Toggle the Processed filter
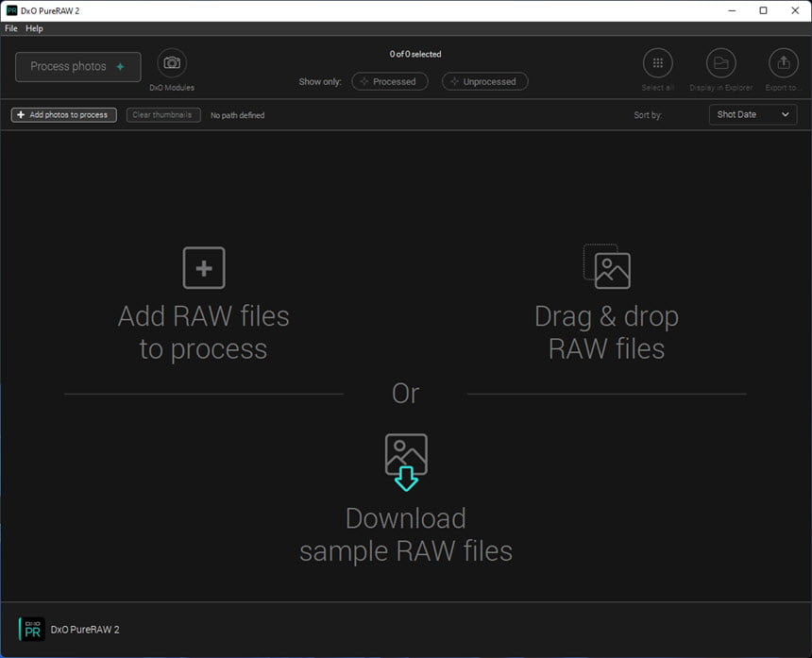This screenshot has height=658, width=812. (x=389, y=81)
